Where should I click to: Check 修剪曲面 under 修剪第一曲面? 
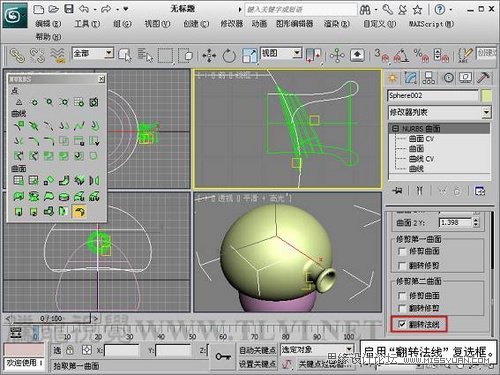[402, 251]
